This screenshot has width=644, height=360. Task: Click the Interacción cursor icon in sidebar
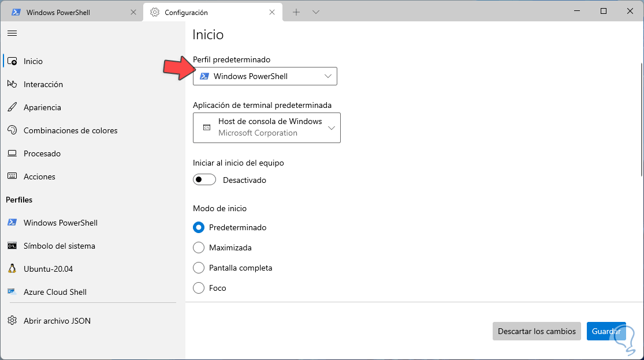12,84
